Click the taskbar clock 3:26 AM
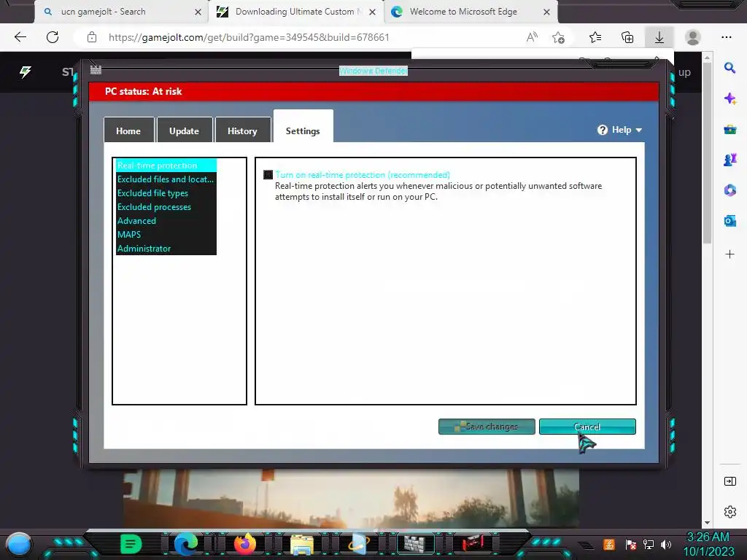747x560 pixels. coord(708,537)
